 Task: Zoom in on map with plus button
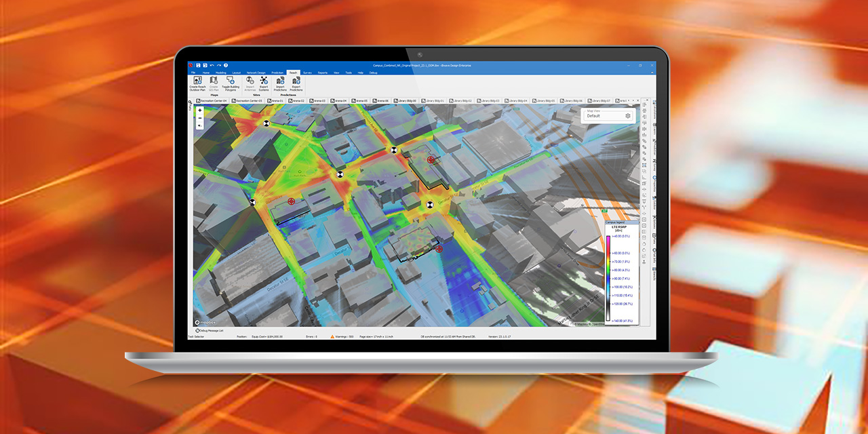[x=199, y=110]
